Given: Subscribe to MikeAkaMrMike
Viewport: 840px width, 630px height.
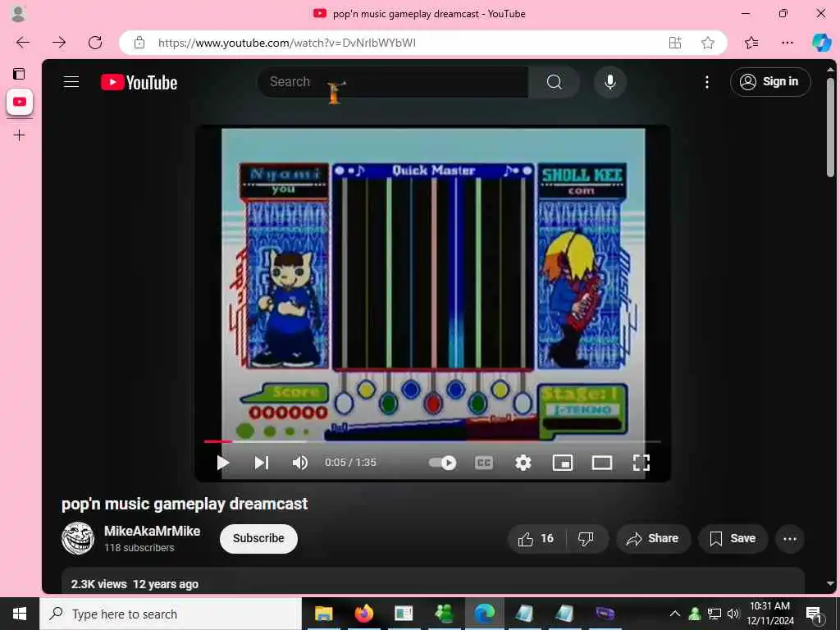Looking at the screenshot, I should [x=258, y=538].
